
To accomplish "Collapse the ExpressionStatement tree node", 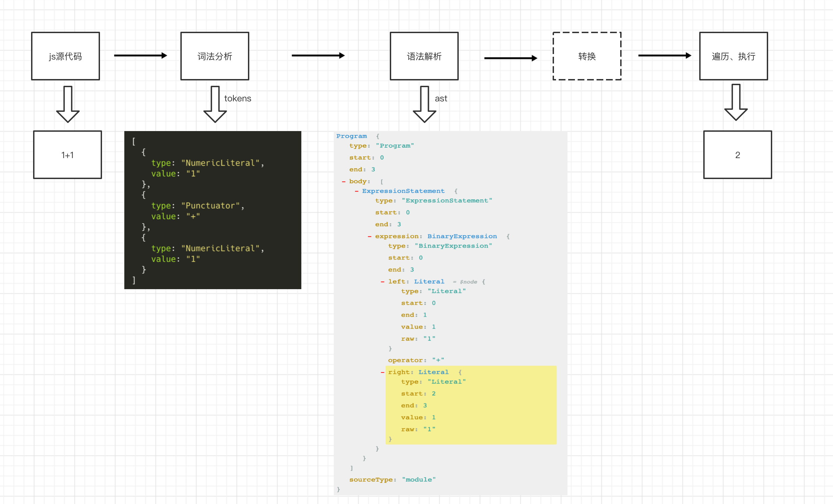I will (x=356, y=191).
